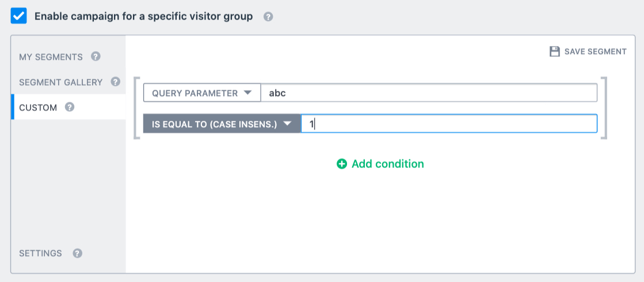Switch to the Segment Gallery tab
Image resolution: width=644 pixels, height=282 pixels.
pyautogui.click(x=61, y=82)
